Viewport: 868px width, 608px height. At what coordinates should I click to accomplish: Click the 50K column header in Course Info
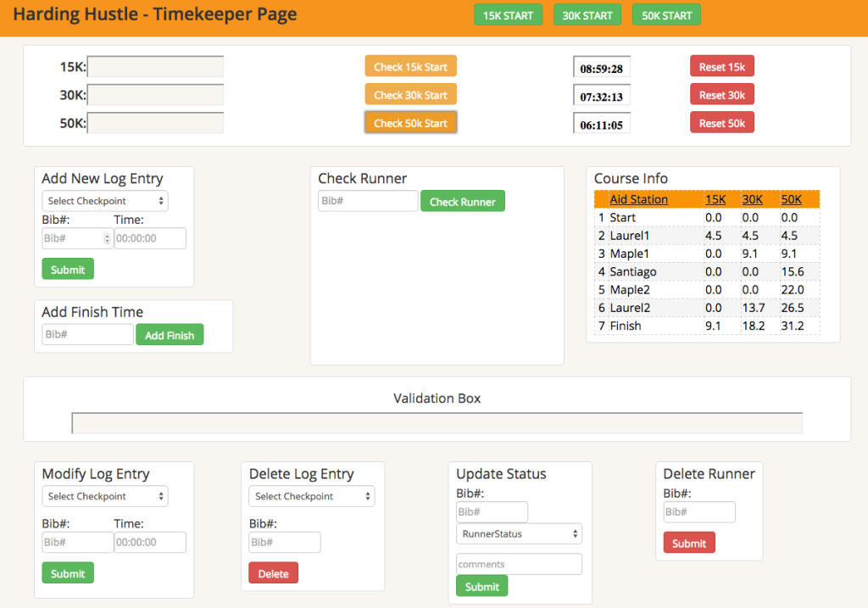[791, 199]
